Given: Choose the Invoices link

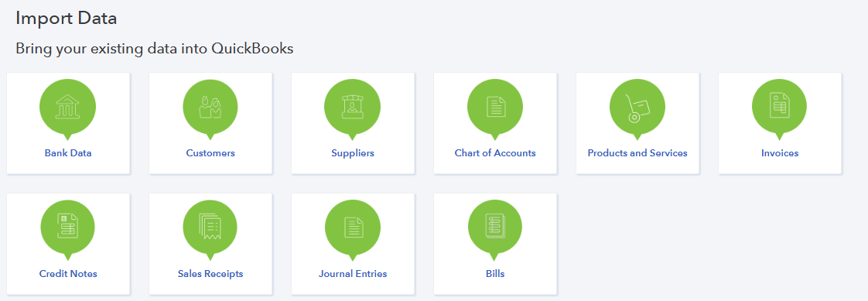Looking at the screenshot, I should [x=780, y=153].
